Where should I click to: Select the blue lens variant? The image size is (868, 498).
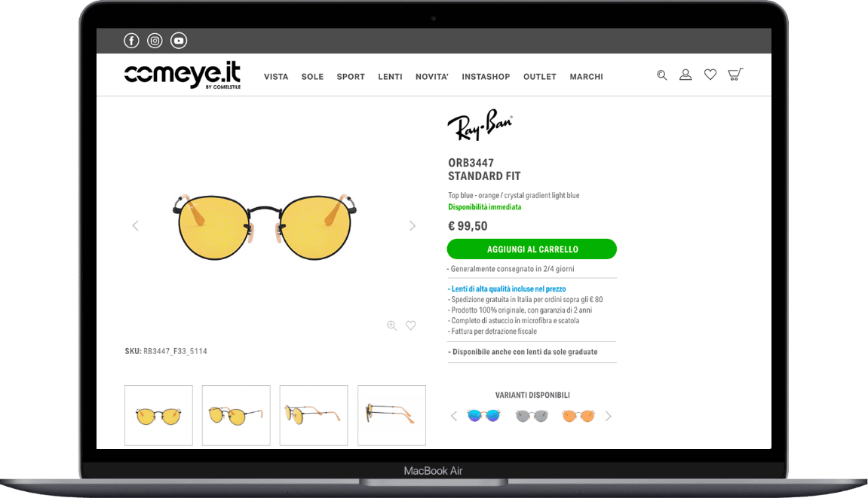pyautogui.click(x=484, y=416)
